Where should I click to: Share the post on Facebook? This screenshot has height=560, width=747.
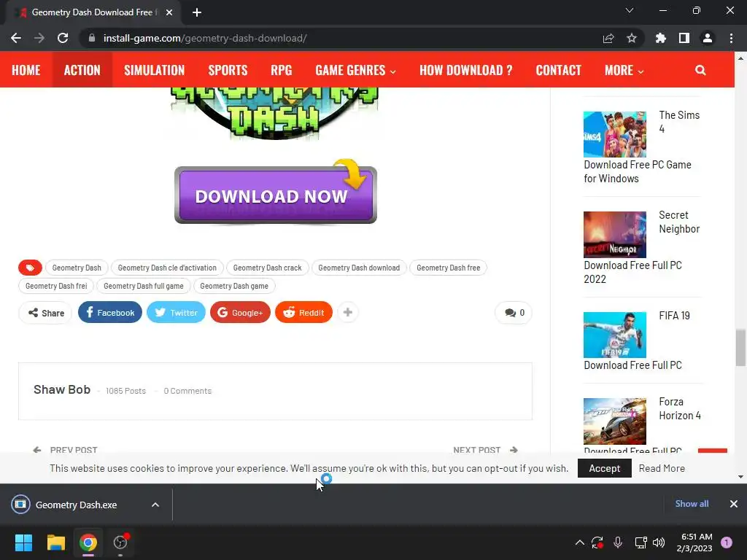point(110,312)
